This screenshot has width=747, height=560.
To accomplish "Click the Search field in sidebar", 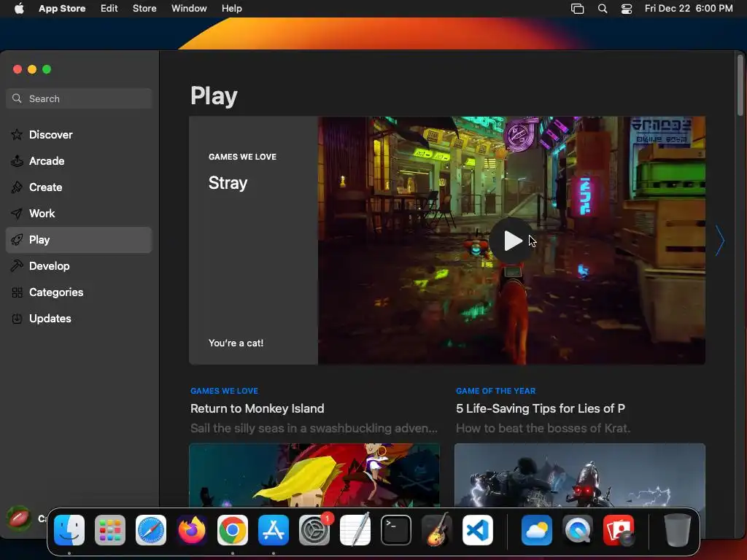I will (x=79, y=98).
